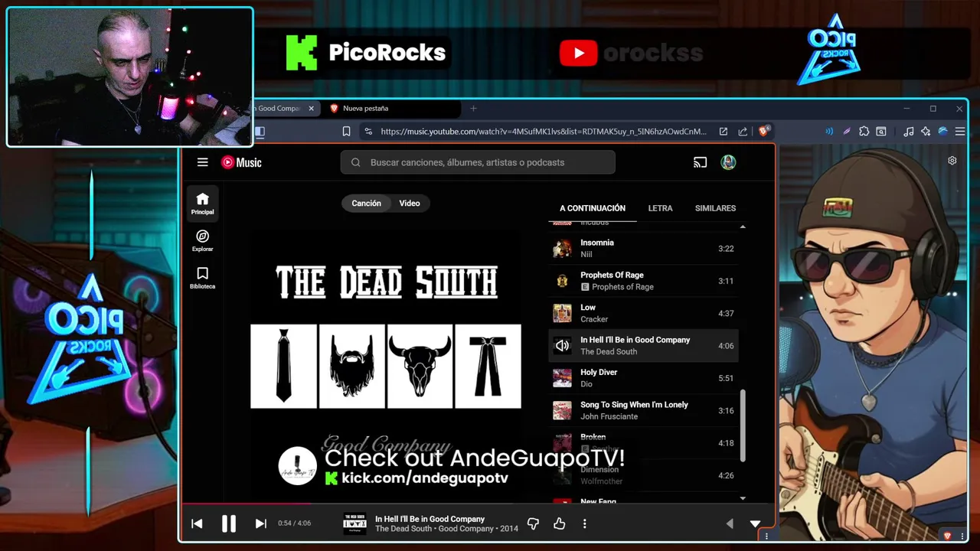Click the speaker icon on playing queue item

coord(562,346)
